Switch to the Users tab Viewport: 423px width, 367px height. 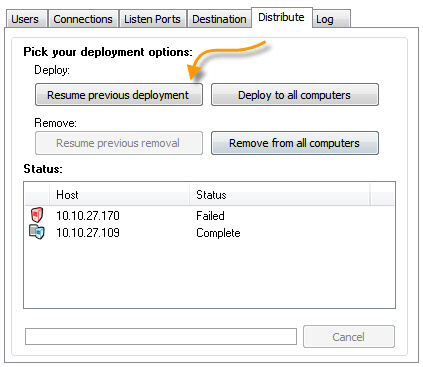coord(27,19)
